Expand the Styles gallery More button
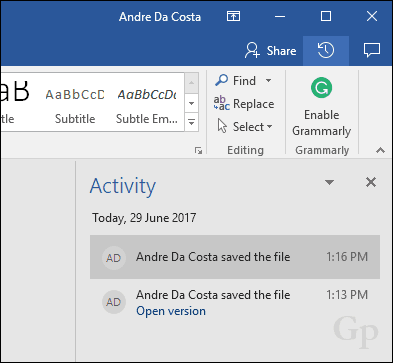The image size is (393, 363). (x=191, y=122)
